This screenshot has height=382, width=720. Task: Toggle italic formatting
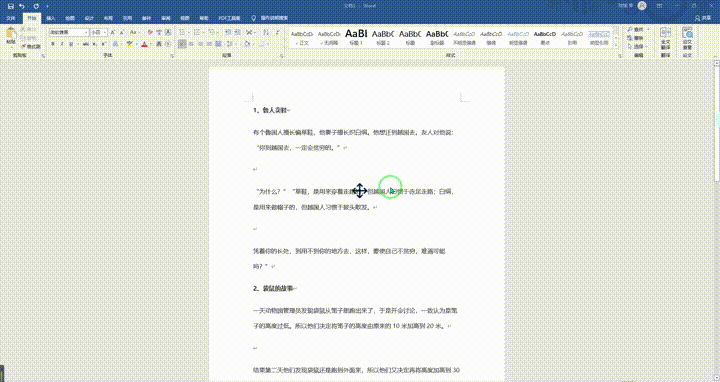tap(62, 44)
